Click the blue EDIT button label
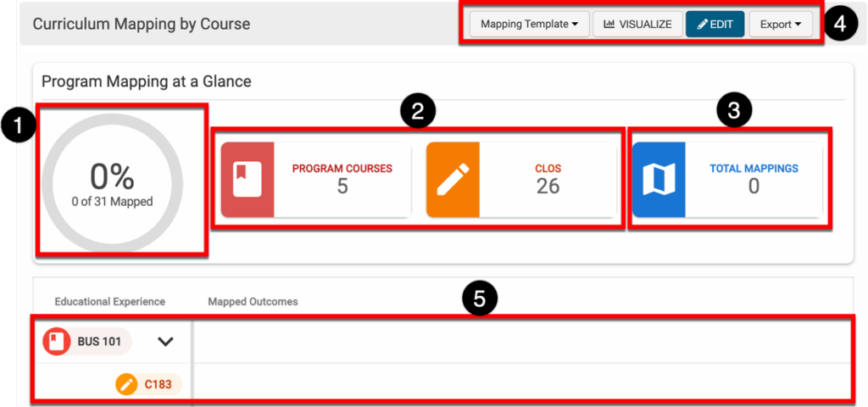Screen dimensions: 868x407 (x=721, y=25)
